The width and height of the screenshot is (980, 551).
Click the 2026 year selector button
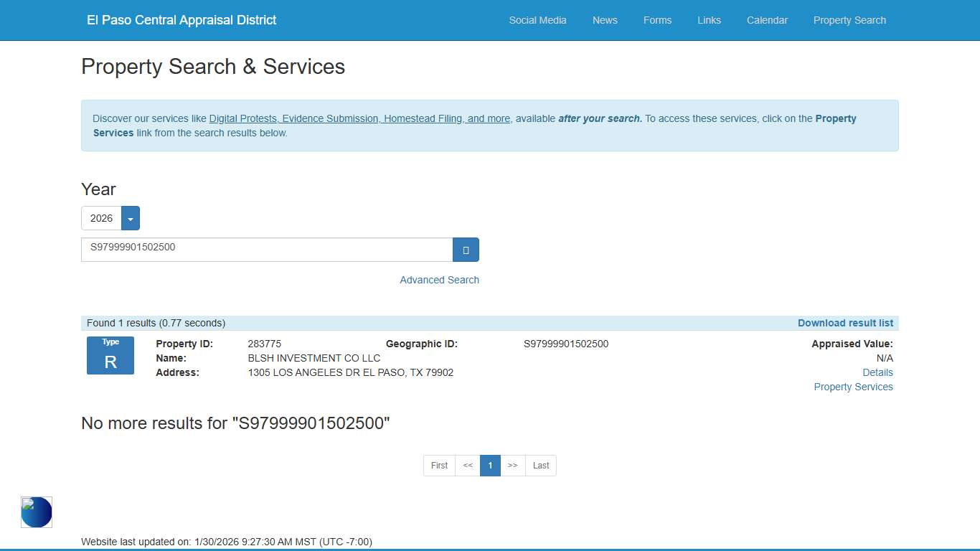101,218
